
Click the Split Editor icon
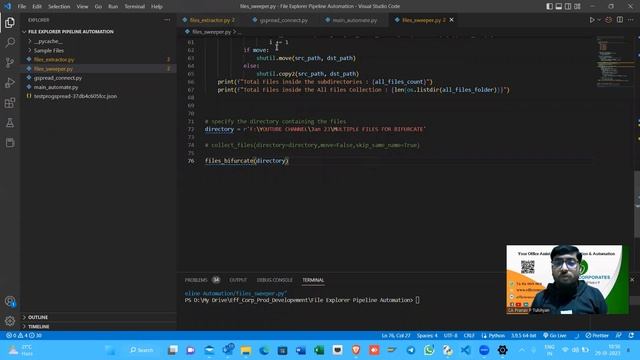click(x=620, y=20)
